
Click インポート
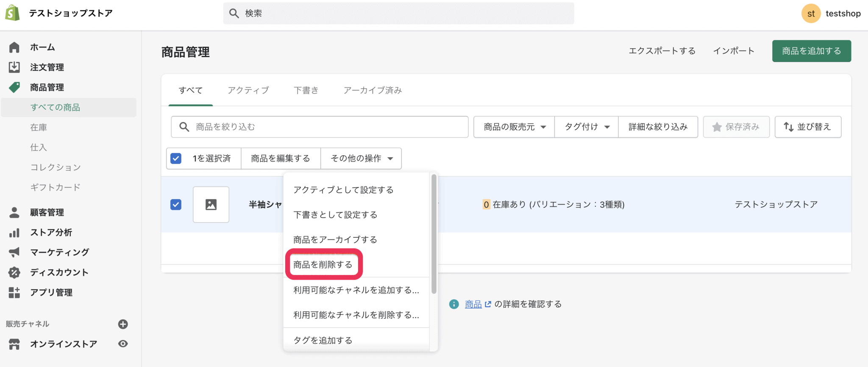pyautogui.click(x=734, y=51)
